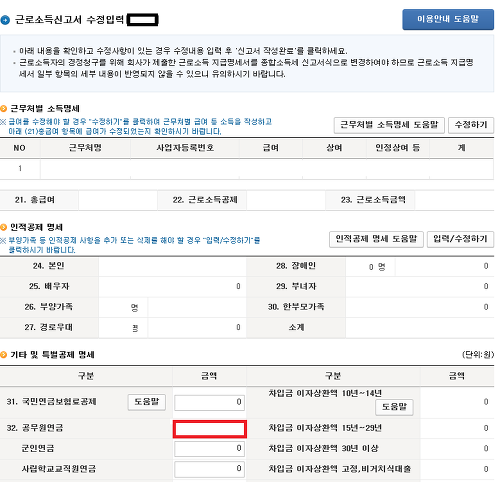Click row number 1 in income table

20,168
